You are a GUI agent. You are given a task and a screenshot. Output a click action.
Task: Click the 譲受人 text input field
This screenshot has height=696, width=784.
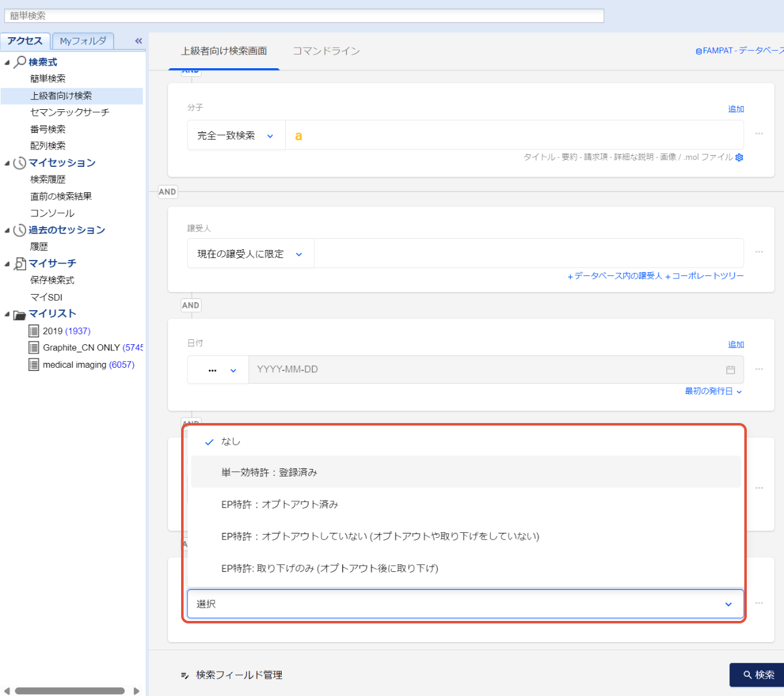(x=528, y=254)
